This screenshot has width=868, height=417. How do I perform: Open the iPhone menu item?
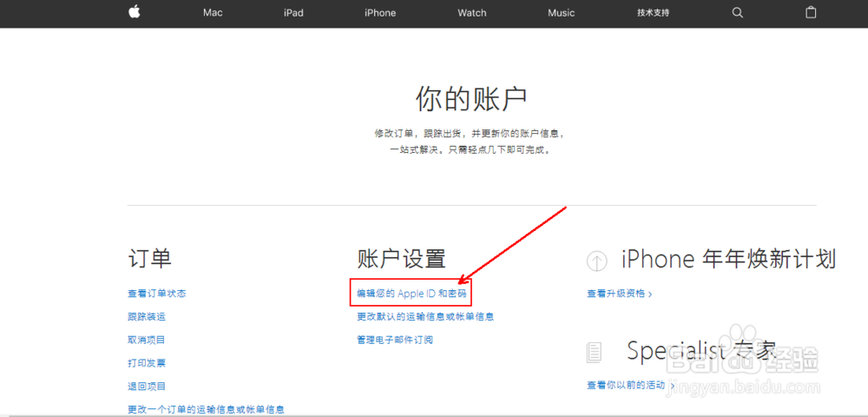380,13
